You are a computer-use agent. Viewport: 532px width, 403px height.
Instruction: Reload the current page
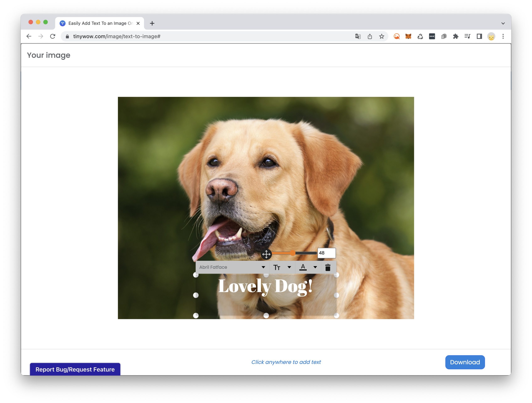click(53, 36)
